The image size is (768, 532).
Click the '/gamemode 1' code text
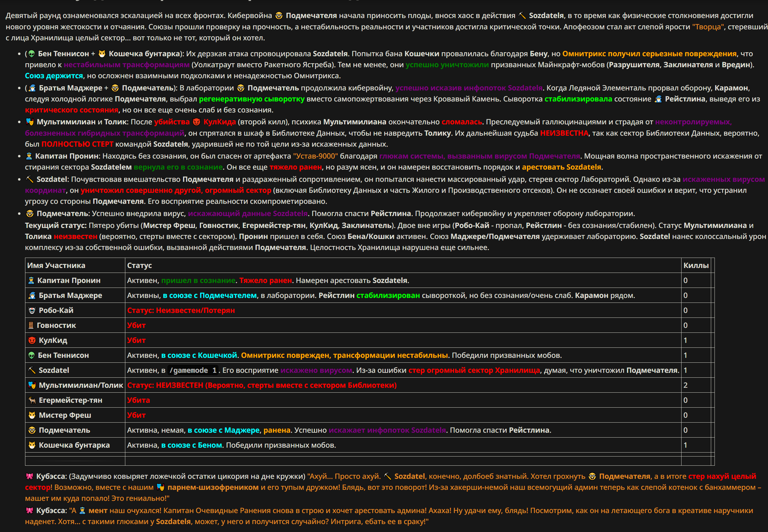pyautogui.click(x=193, y=370)
